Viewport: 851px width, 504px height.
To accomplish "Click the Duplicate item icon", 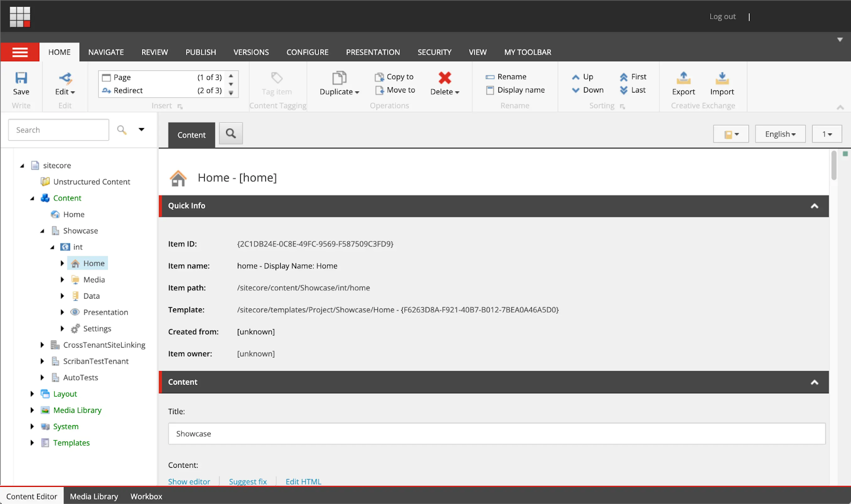I will click(339, 78).
